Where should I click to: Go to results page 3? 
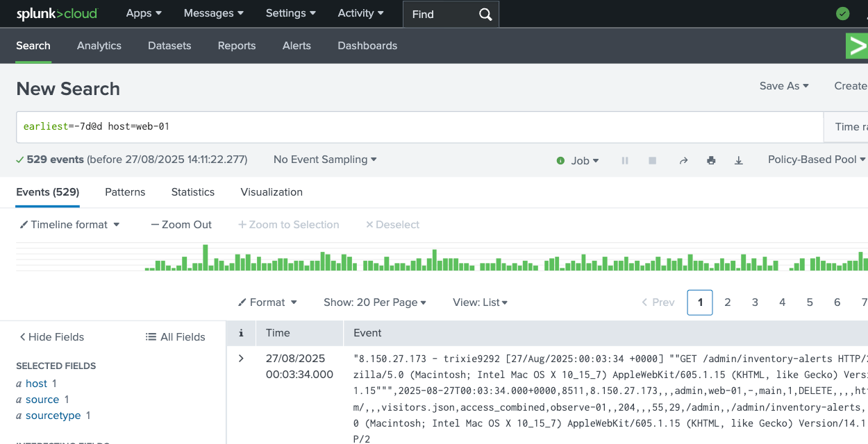click(755, 302)
